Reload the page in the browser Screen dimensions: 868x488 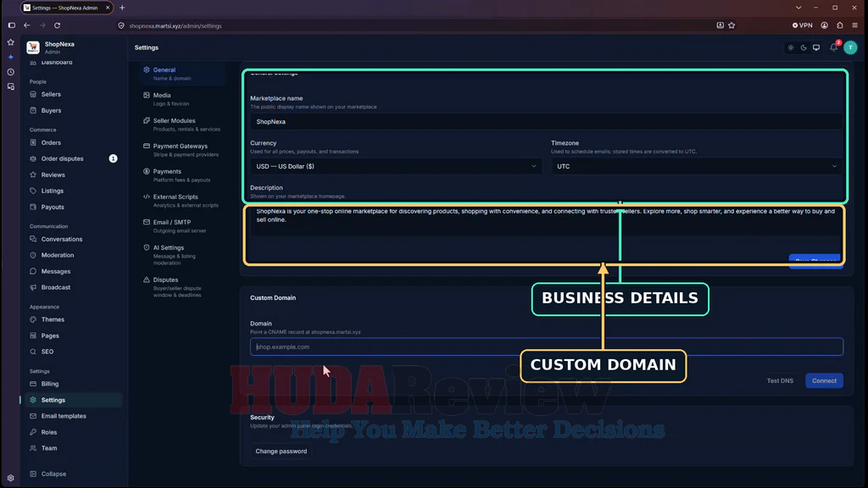(57, 25)
